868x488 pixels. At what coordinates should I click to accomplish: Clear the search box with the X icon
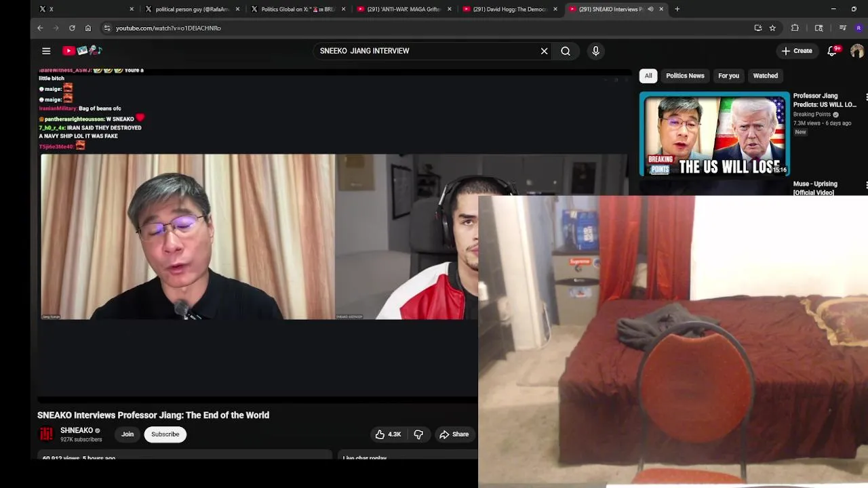point(544,51)
